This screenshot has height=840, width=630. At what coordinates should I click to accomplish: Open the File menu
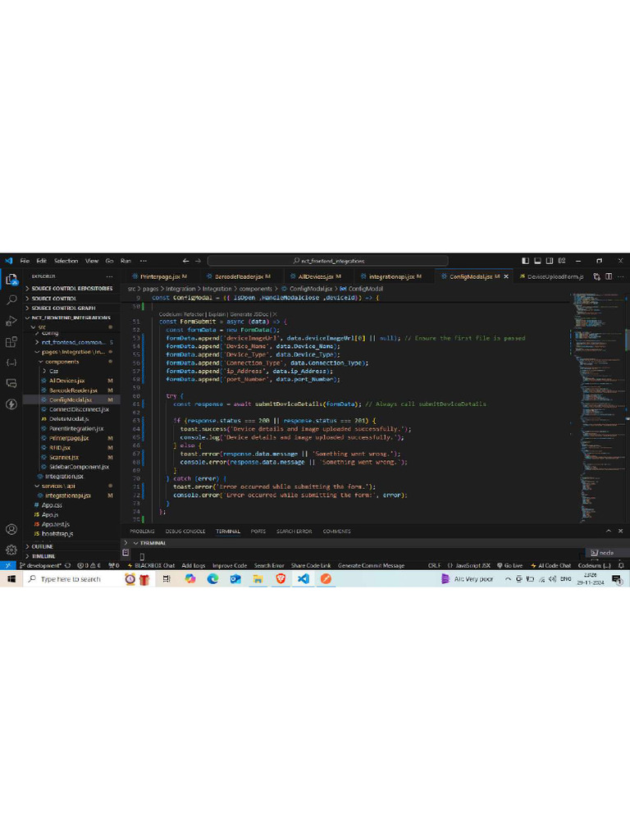(x=25, y=261)
